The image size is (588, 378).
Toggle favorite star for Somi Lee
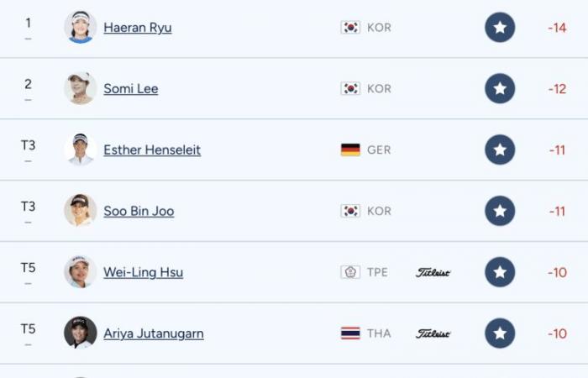(500, 88)
